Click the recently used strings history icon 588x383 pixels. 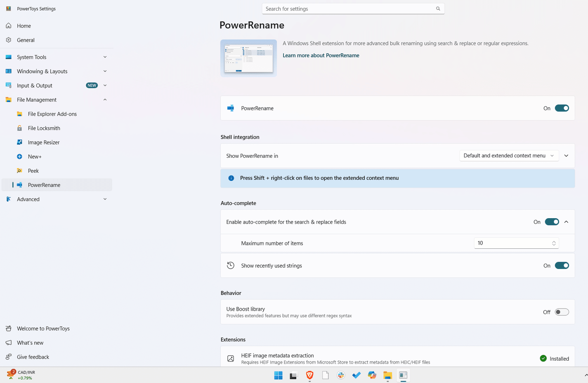[231, 266]
